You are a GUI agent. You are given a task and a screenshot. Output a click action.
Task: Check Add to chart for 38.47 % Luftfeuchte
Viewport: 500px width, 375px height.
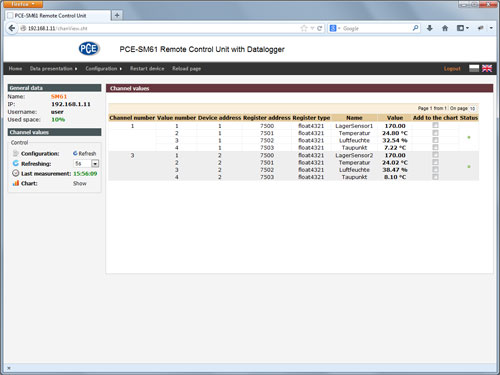435,169
